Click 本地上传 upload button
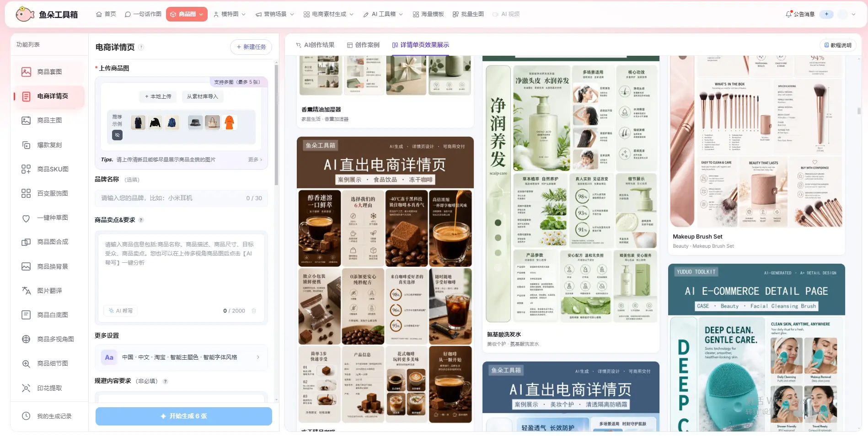This screenshot has width=868, height=436. pos(158,96)
